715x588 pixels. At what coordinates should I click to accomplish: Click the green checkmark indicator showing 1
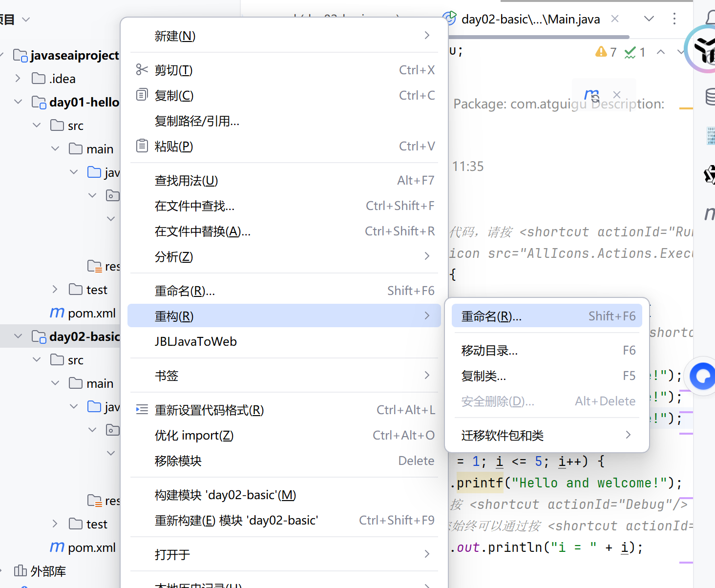635,52
